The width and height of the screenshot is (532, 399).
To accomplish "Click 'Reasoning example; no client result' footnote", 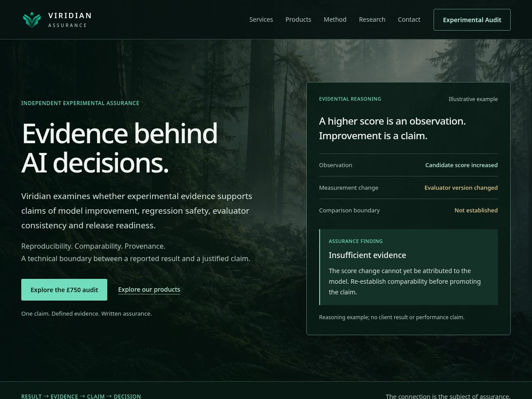I will (392, 317).
